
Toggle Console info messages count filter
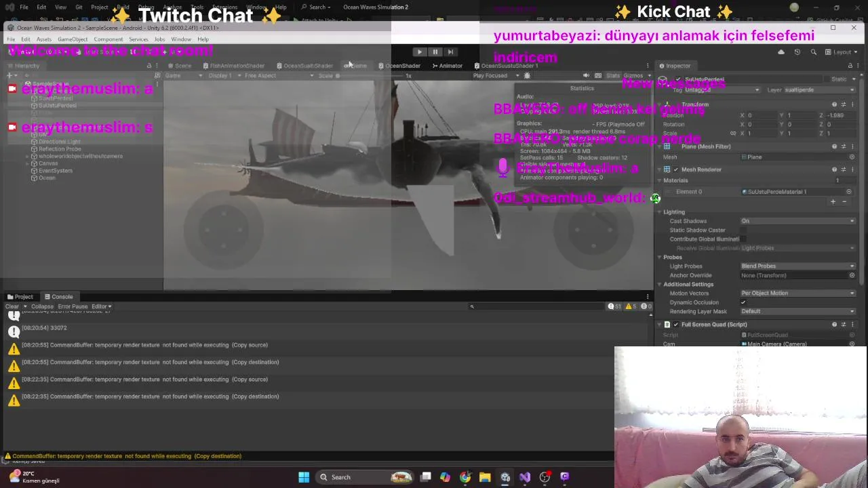(614, 306)
